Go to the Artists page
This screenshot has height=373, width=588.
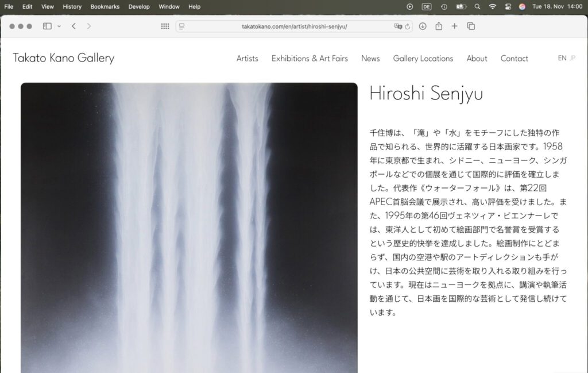point(247,59)
